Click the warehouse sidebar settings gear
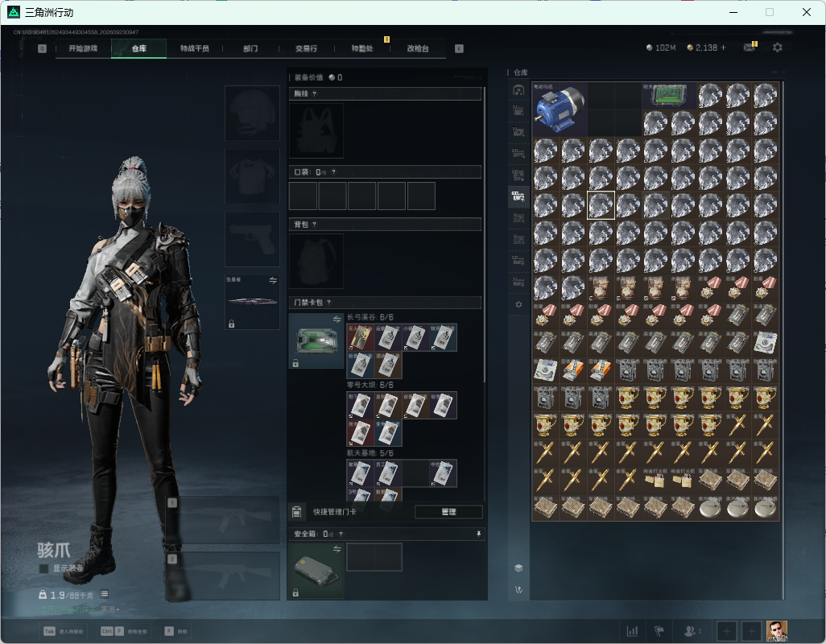The image size is (826, 644). pyautogui.click(x=518, y=304)
